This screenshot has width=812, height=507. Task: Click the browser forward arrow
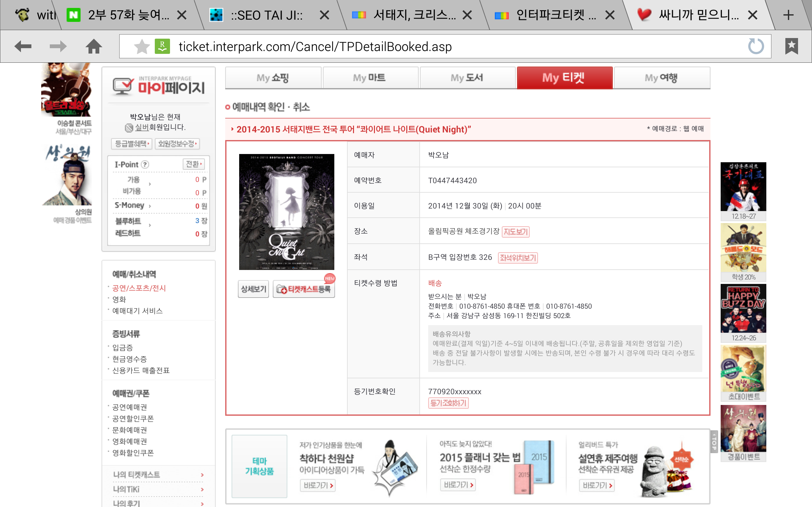[58, 46]
